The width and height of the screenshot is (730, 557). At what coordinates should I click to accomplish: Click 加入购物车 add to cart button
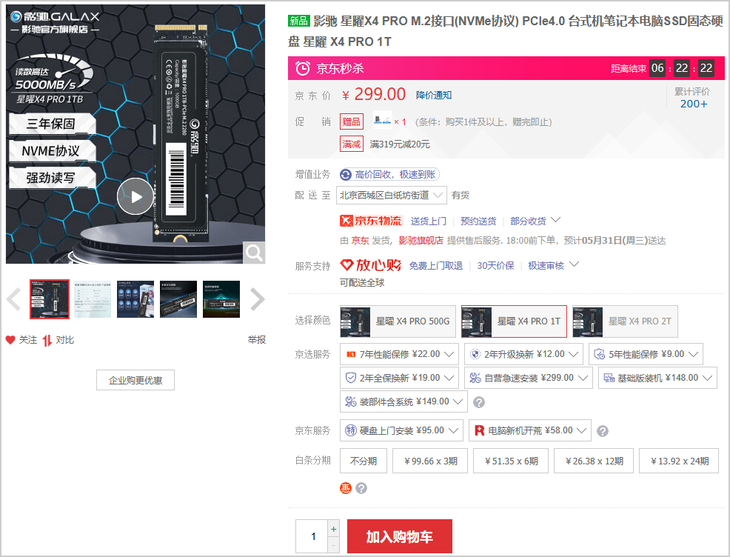(x=399, y=537)
